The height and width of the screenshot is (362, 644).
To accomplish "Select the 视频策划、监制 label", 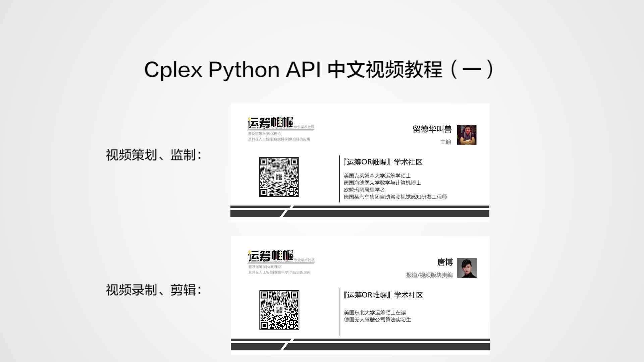I will coord(154,155).
